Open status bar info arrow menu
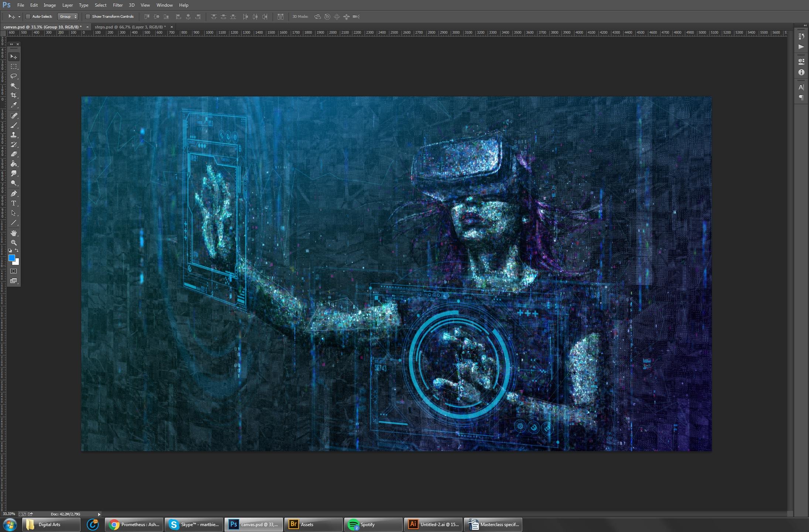 99,514
